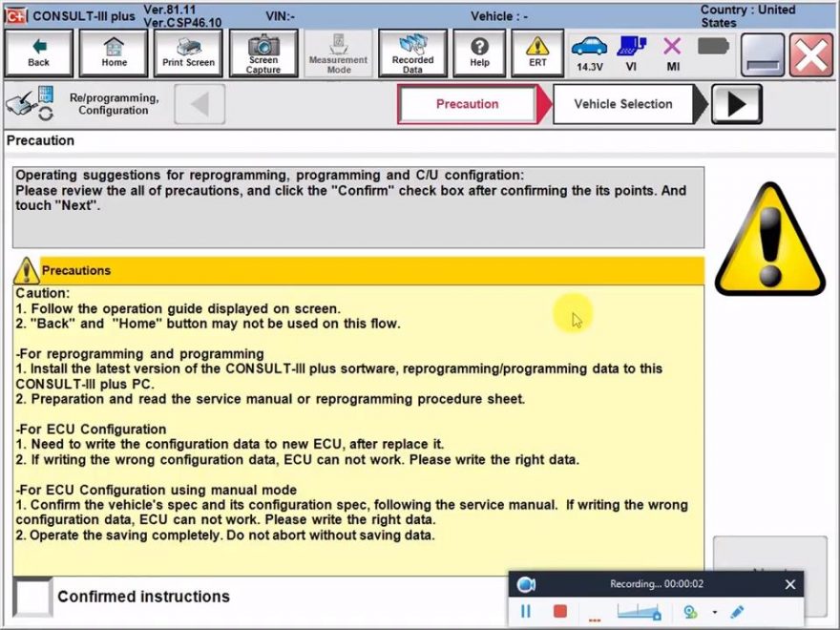The width and height of the screenshot is (840, 630).
Task: Click the black next-step arrow button
Action: pyautogui.click(x=737, y=104)
